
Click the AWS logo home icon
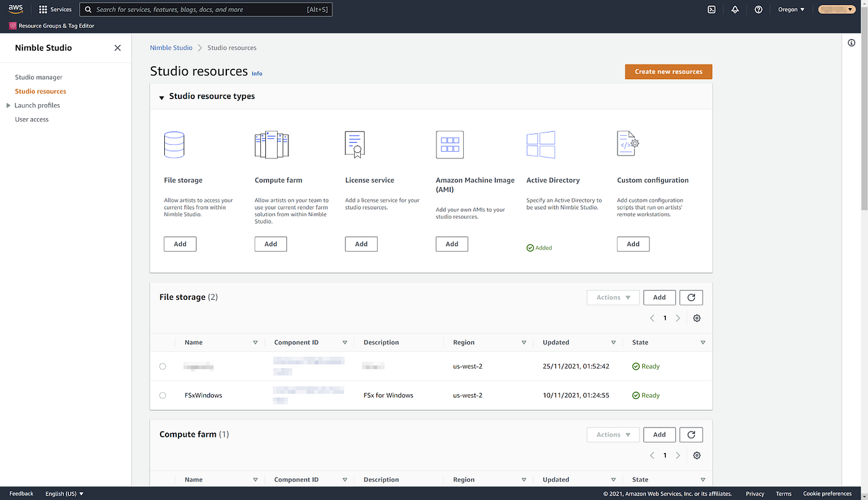15,9
